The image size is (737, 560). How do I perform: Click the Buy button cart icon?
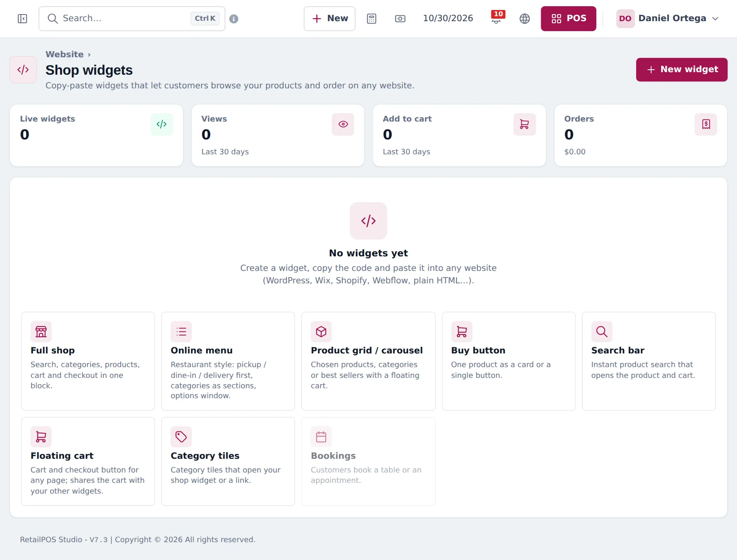coord(461,331)
